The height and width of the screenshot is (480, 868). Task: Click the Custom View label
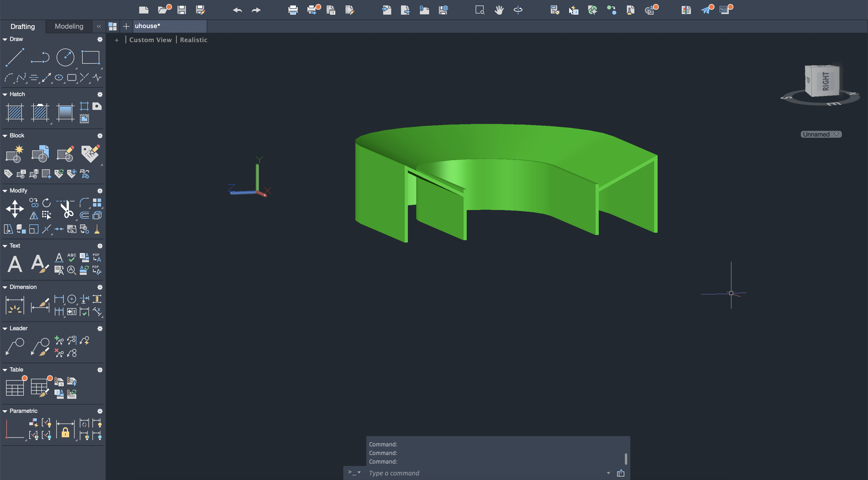pyautogui.click(x=150, y=40)
